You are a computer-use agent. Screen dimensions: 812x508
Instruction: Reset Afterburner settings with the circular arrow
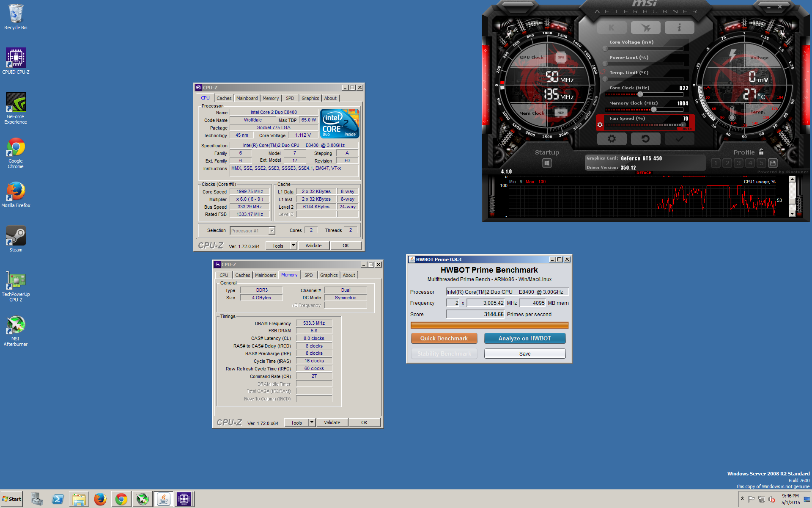(645, 138)
